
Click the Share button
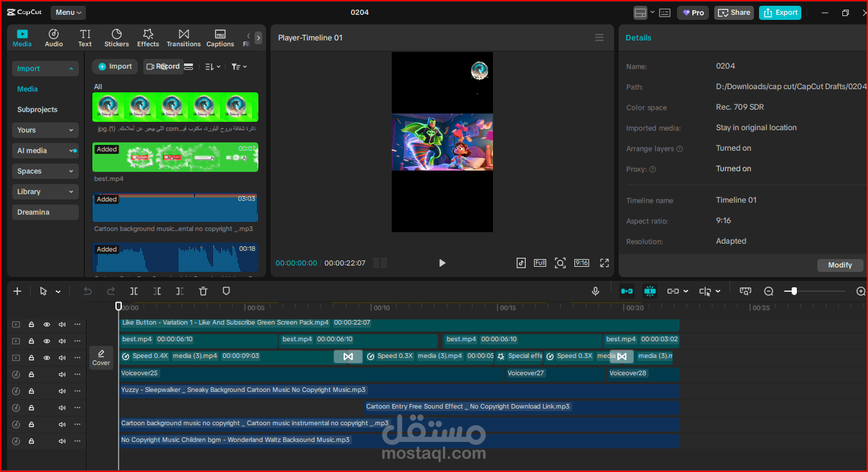click(x=734, y=12)
